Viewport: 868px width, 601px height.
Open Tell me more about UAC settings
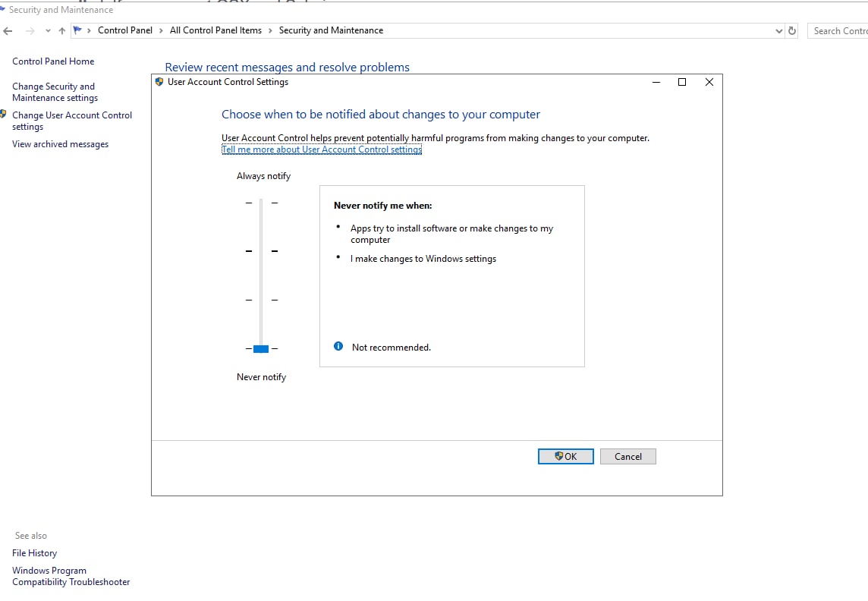click(322, 149)
